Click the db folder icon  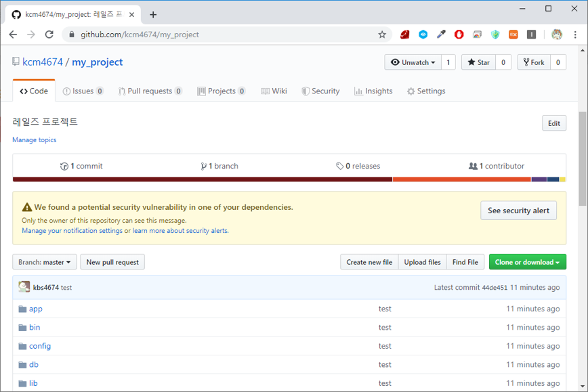point(22,365)
